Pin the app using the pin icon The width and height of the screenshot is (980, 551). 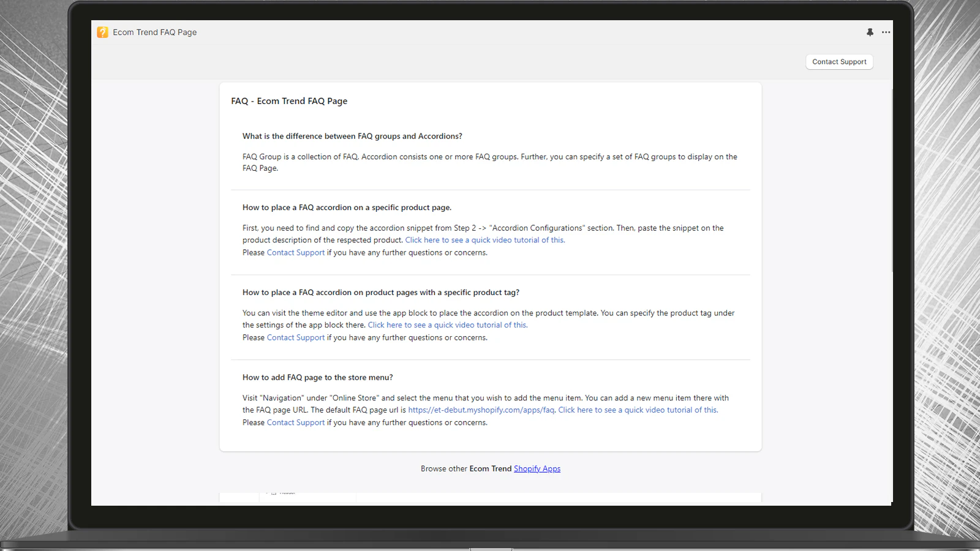click(870, 32)
